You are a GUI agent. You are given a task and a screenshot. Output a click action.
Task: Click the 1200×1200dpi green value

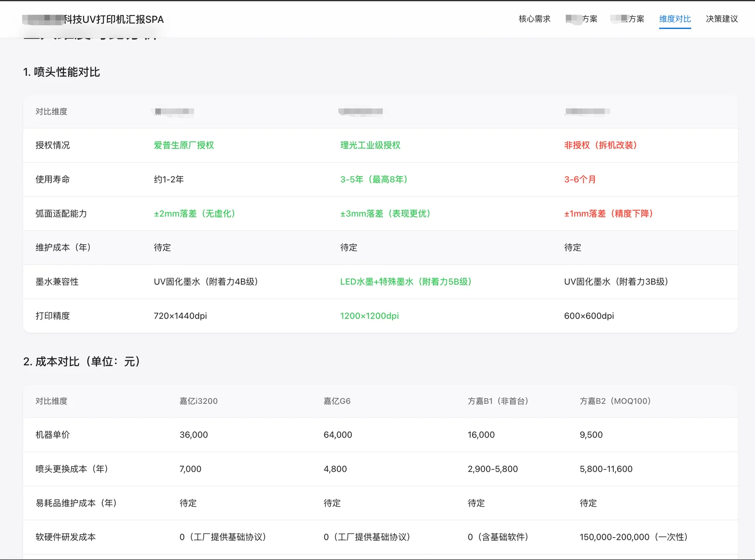(x=369, y=315)
